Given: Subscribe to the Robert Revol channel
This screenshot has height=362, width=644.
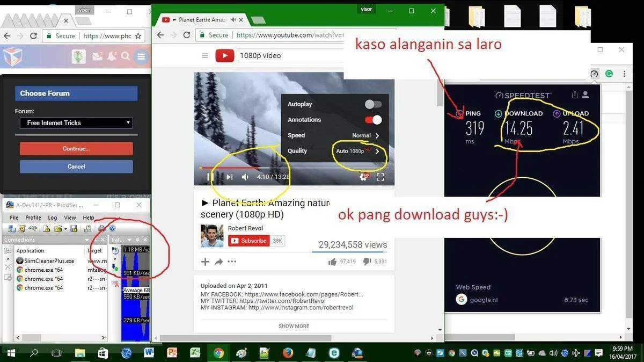Looking at the screenshot, I should (248, 241).
